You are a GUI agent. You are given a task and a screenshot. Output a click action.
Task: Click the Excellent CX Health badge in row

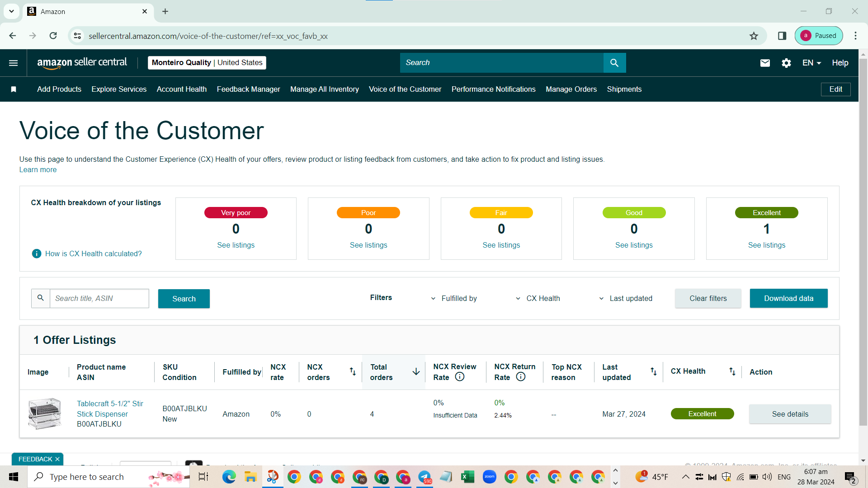coord(702,414)
